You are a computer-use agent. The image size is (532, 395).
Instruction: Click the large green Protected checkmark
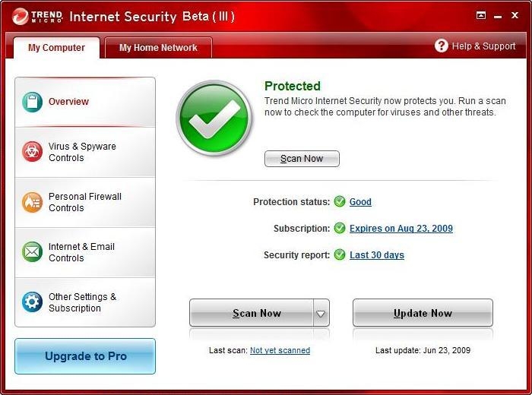pyautogui.click(x=214, y=118)
